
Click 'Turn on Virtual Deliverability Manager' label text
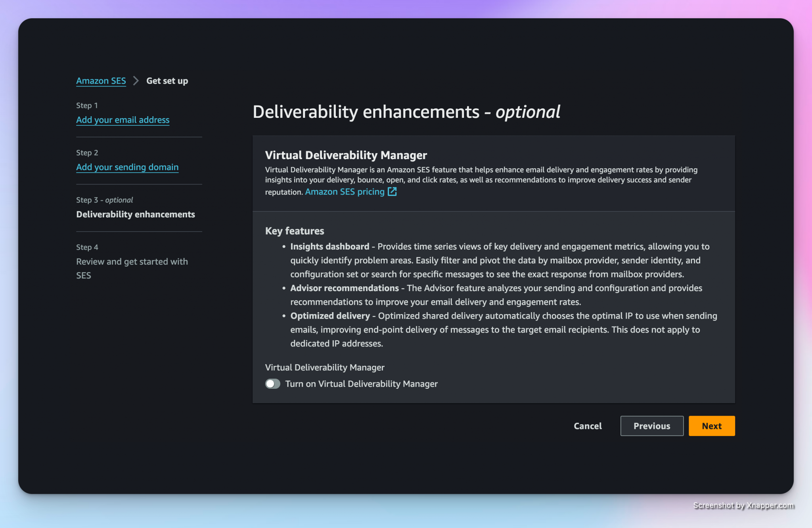(361, 384)
